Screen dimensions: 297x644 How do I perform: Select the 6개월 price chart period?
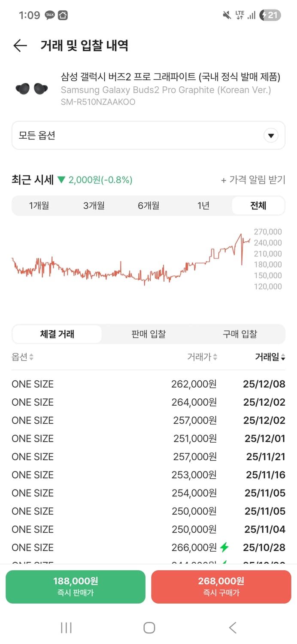click(148, 205)
